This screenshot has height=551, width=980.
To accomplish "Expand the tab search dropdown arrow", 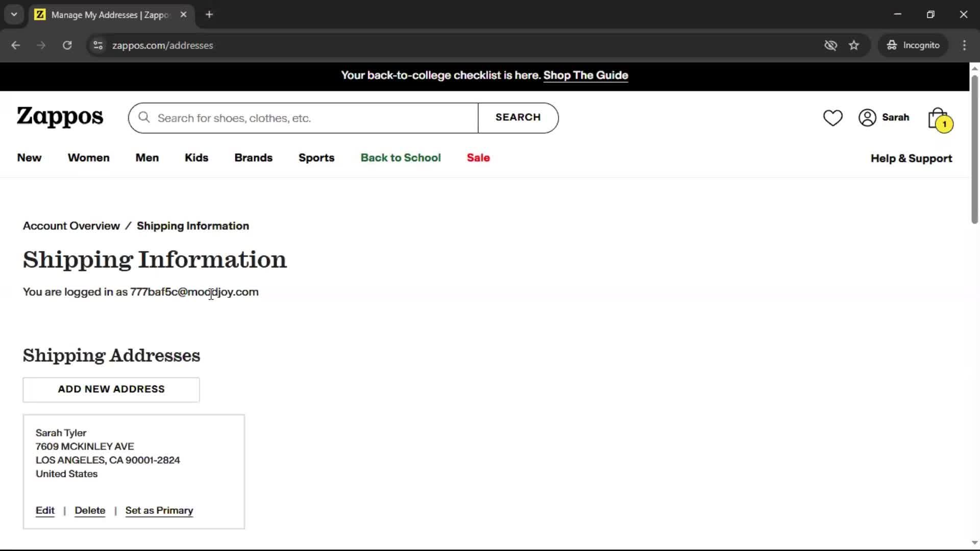I will coord(14,14).
